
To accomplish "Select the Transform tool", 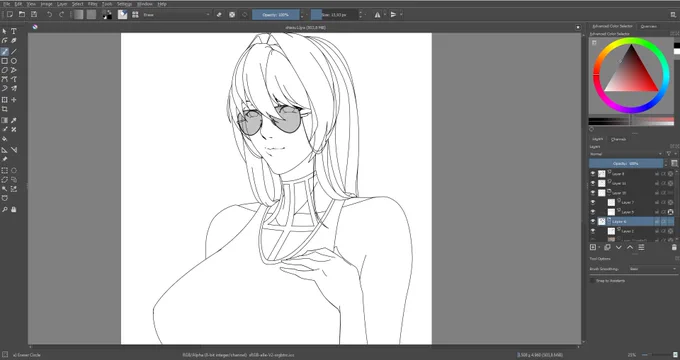I will click(5, 100).
